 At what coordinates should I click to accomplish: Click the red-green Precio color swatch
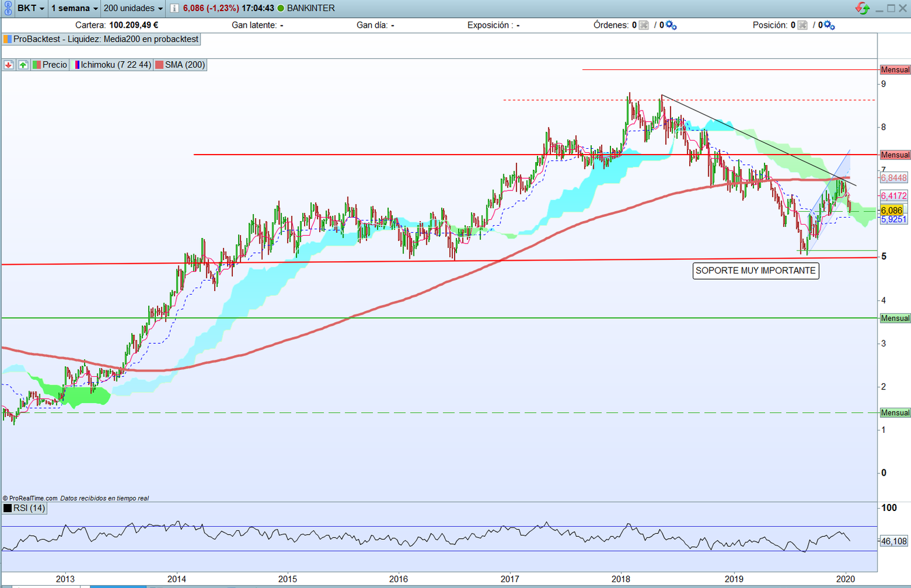tap(36, 65)
